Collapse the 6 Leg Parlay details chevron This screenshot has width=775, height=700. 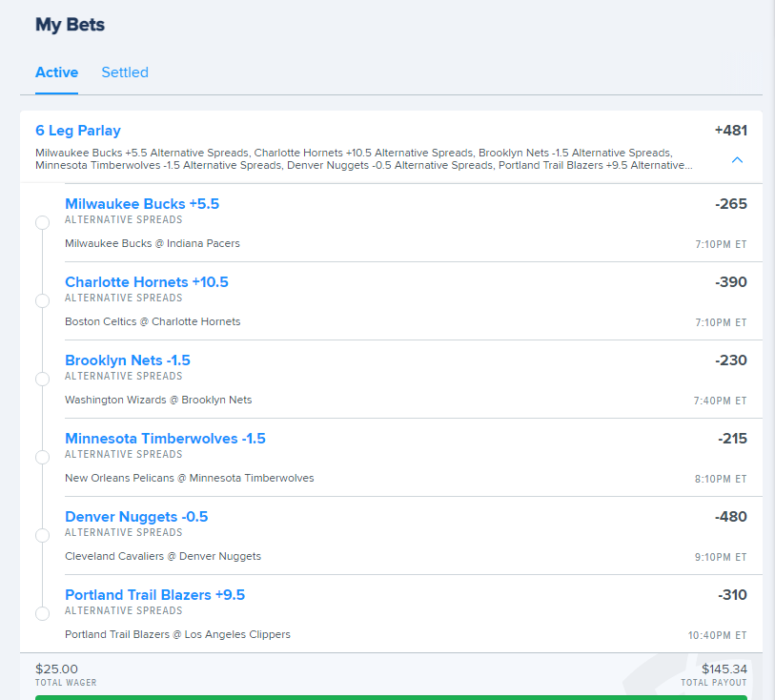(737, 159)
